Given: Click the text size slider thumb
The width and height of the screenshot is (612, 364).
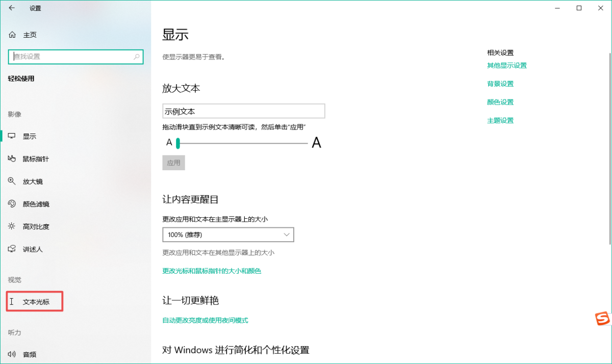Looking at the screenshot, I should pyautogui.click(x=178, y=143).
